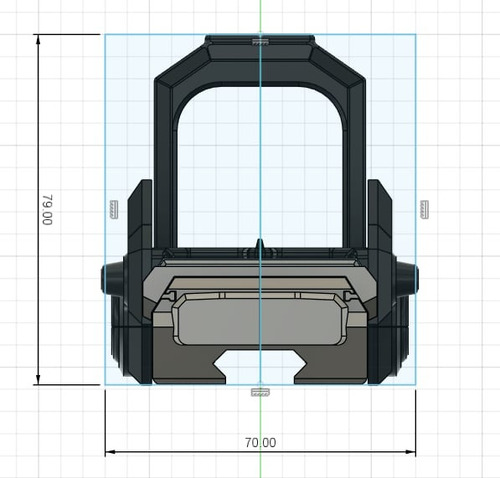Select the vertical centerline inside the window opening
500x478 pixels.
(x=260, y=163)
